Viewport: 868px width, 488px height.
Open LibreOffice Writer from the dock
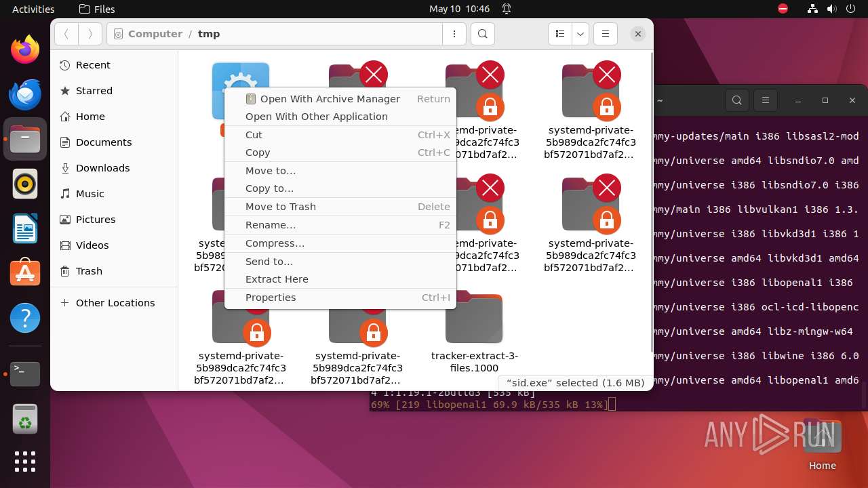25,228
